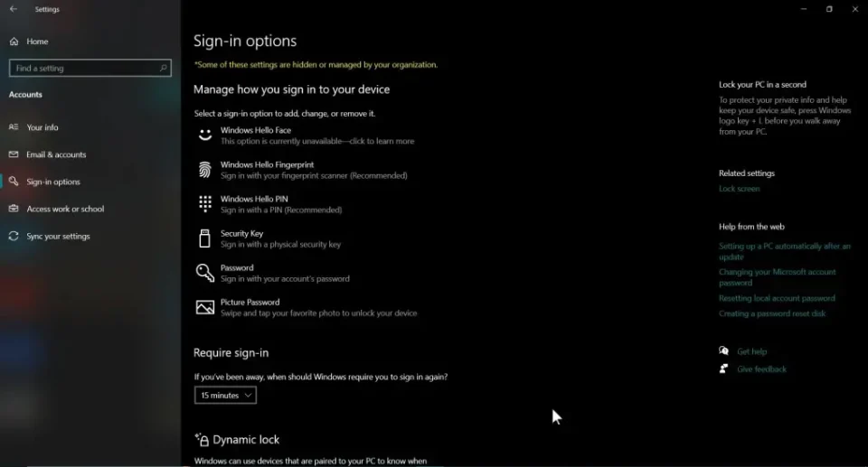Click the Security Key USB icon
The height and width of the screenshot is (467, 868).
[204, 238]
